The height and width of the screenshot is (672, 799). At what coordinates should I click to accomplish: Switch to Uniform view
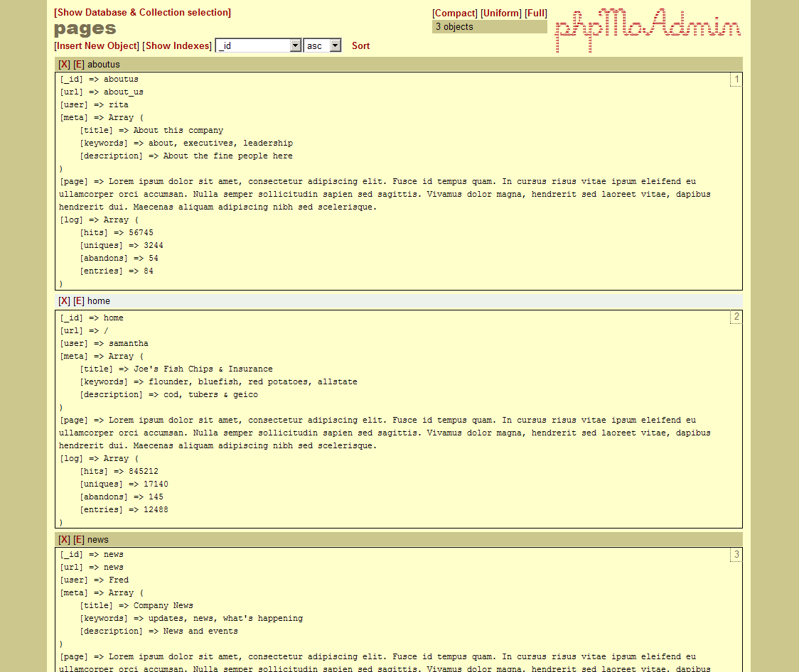501,13
